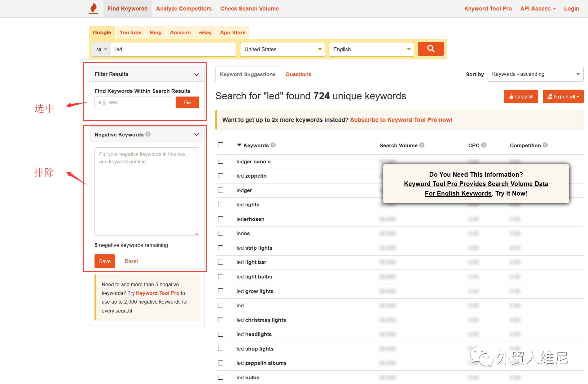Click the Reset negative keywords link
Viewport: 588px width, 384px height.
coord(131,261)
